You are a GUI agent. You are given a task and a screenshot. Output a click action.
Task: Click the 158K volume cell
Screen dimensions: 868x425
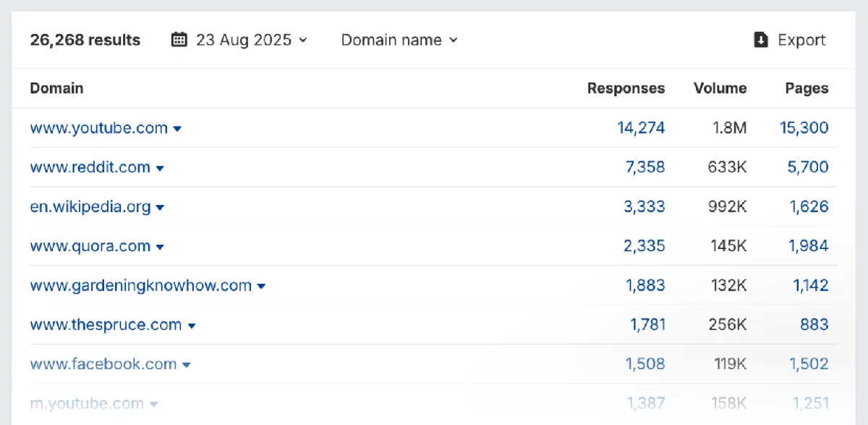click(728, 403)
